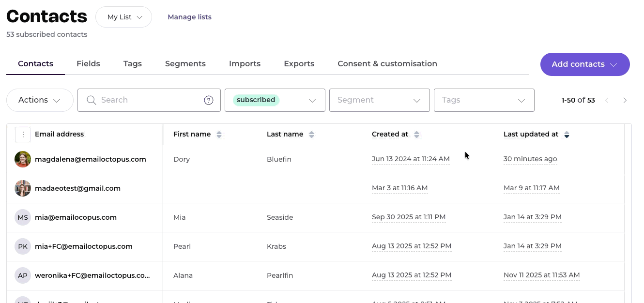Click the Add contacts button
Viewport: 644px width, 303px height.
(x=584, y=64)
